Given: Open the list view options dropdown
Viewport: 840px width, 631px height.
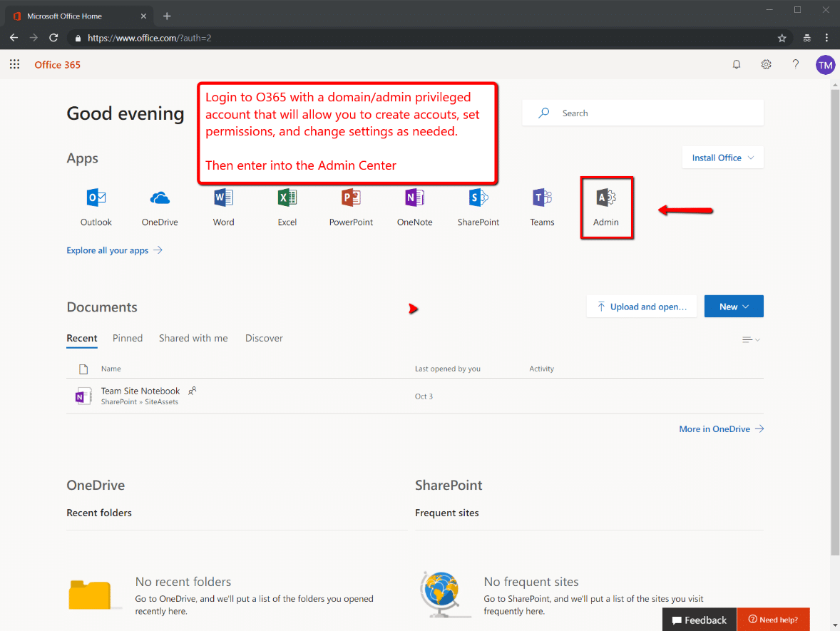Looking at the screenshot, I should pyautogui.click(x=751, y=339).
